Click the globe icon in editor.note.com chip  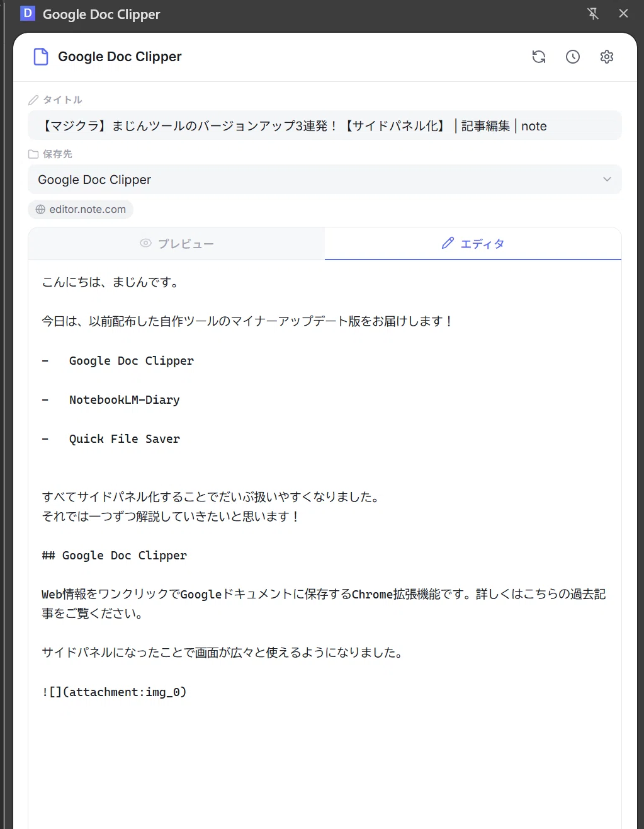click(x=41, y=210)
